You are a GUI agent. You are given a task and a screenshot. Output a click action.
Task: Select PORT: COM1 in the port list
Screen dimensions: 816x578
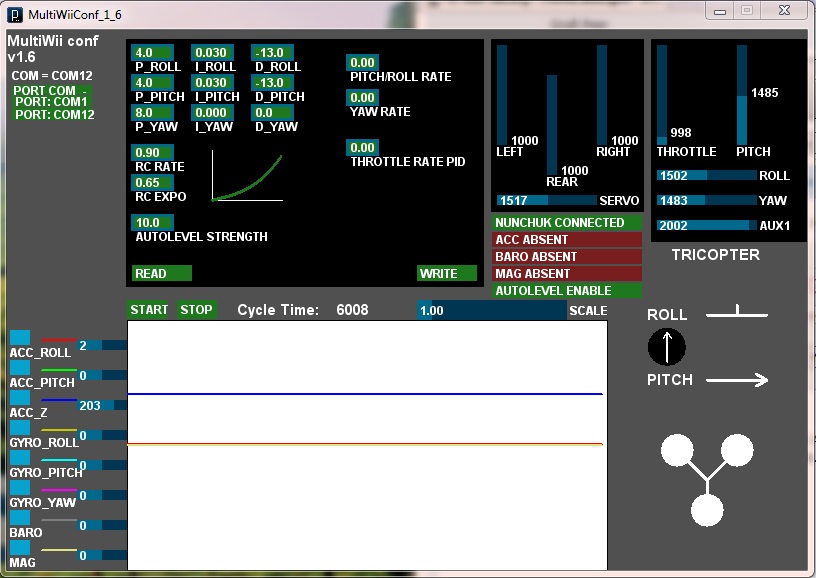pos(52,101)
